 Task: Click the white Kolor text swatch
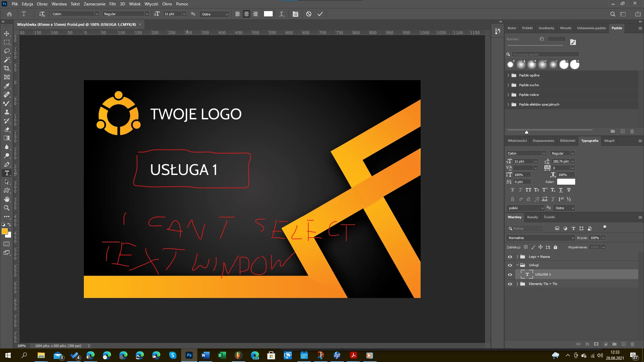click(566, 182)
